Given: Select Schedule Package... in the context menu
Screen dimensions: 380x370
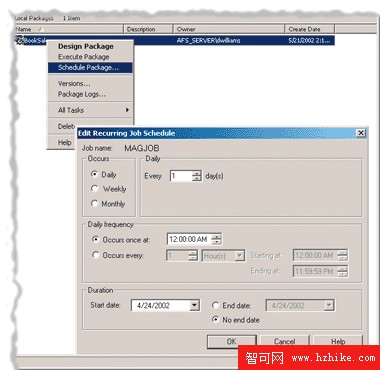Looking at the screenshot, I should click(90, 68).
